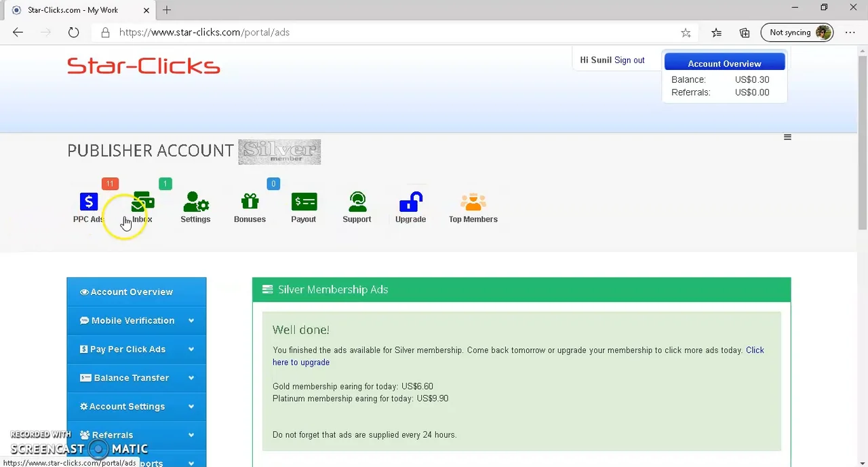The width and height of the screenshot is (868, 467).
Task: View the Top Members icon
Action: [x=473, y=203]
